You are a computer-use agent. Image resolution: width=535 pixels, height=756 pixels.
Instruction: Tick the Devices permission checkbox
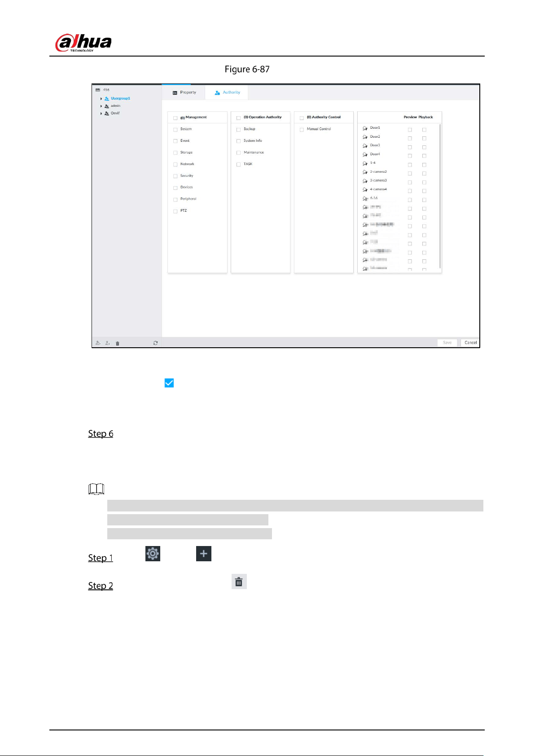[x=175, y=188]
